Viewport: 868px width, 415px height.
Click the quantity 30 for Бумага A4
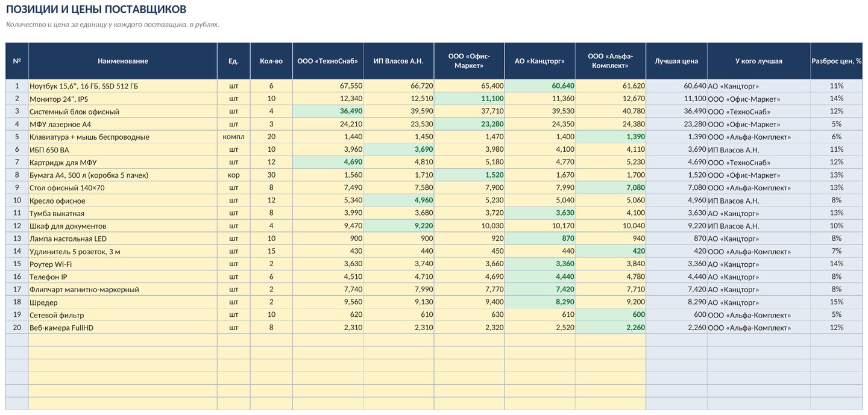[x=271, y=175]
